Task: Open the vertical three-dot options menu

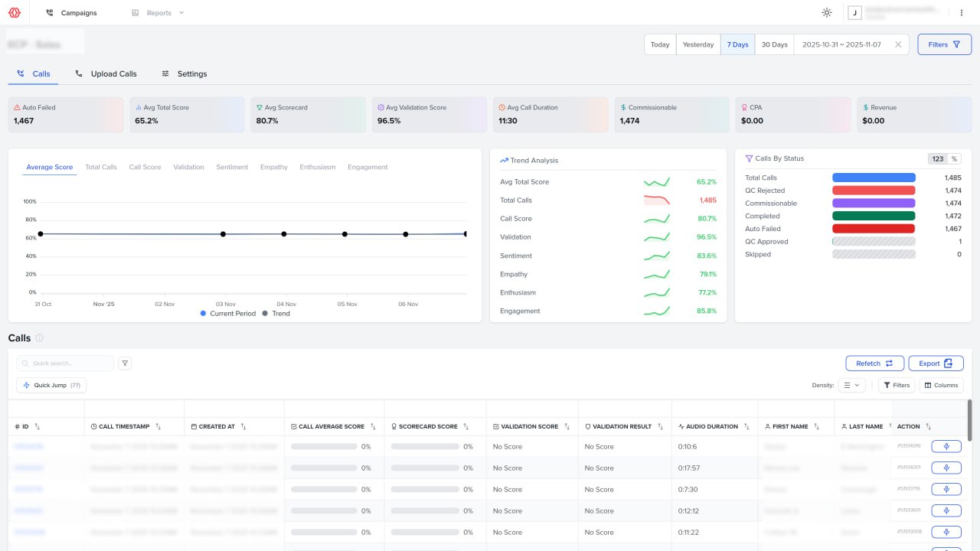Action: tap(962, 13)
